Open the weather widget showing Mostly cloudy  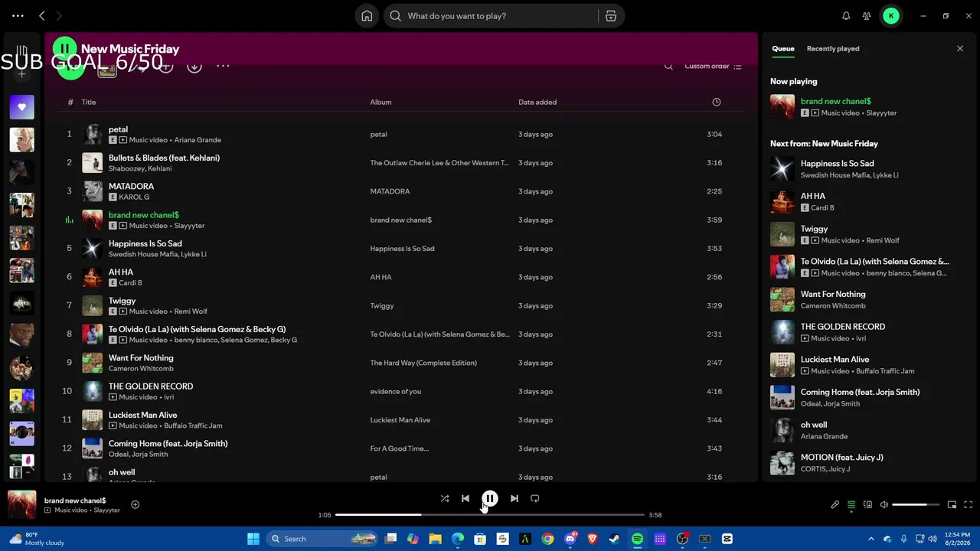36,539
